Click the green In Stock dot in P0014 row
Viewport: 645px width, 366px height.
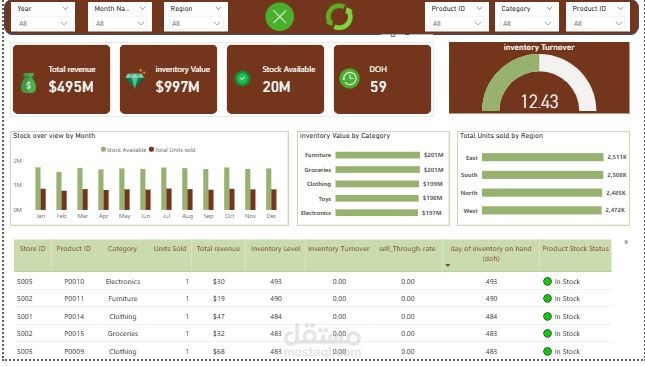click(547, 316)
